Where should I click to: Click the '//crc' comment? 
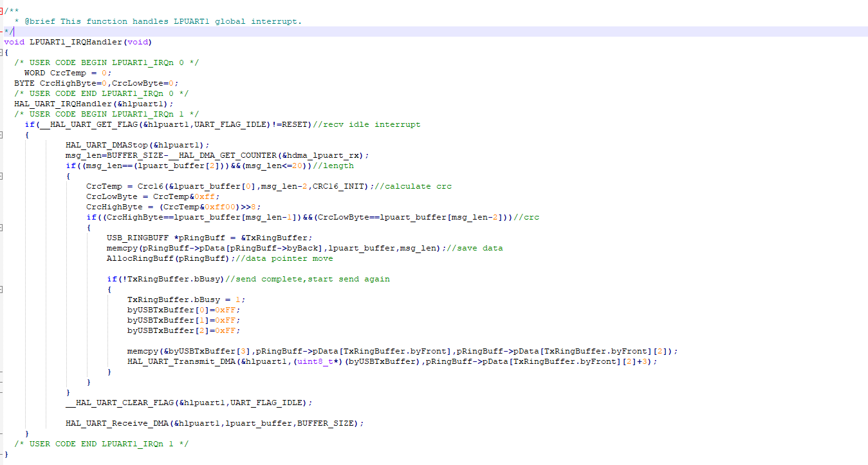point(526,217)
